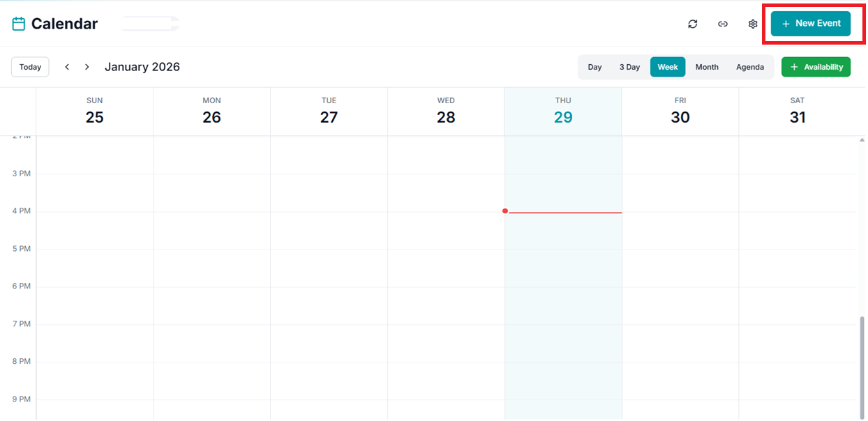Select the Week view tab
Image resolution: width=868 pixels, height=421 pixels.
[x=668, y=67]
